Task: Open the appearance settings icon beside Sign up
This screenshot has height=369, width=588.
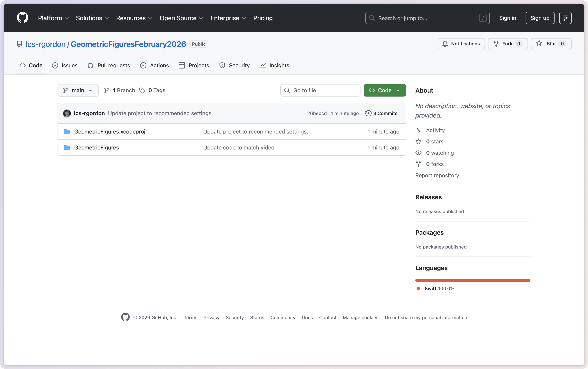Action: [x=565, y=18]
